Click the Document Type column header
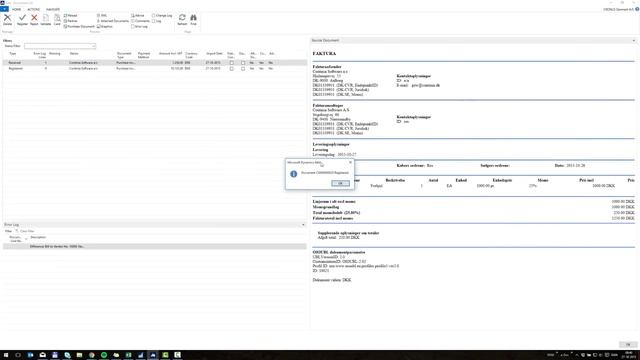640x360 pixels. pos(124,55)
